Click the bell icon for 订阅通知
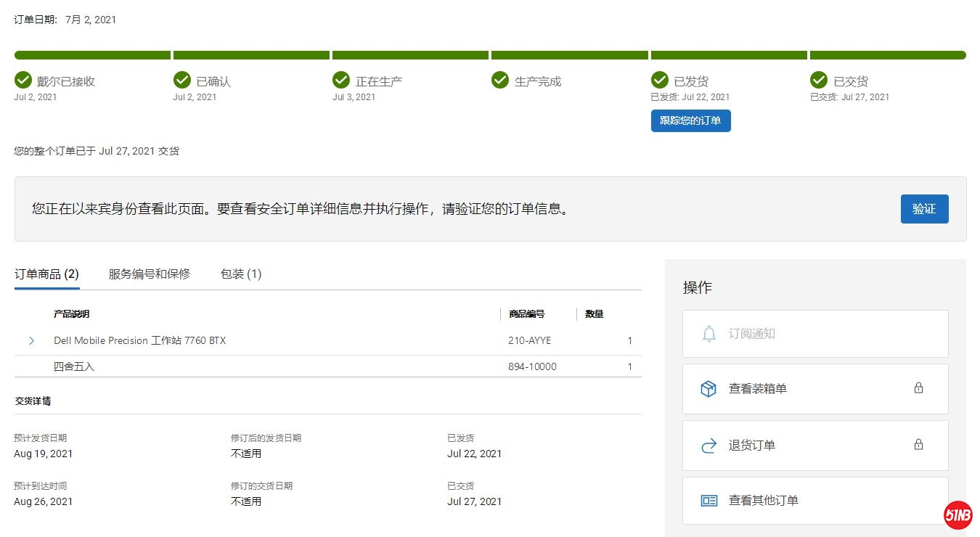Screen dimensions: 980x537 [x=709, y=334]
